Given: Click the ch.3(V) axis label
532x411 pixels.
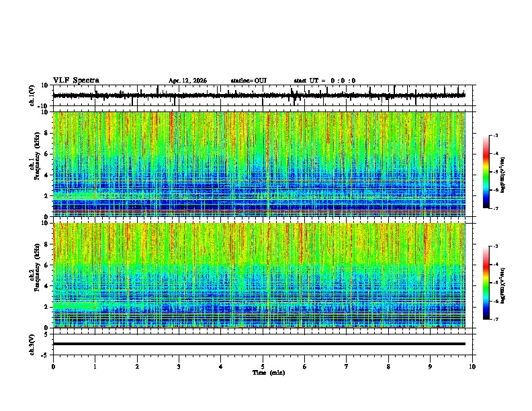Looking at the screenshot, I should click(32, 345).
